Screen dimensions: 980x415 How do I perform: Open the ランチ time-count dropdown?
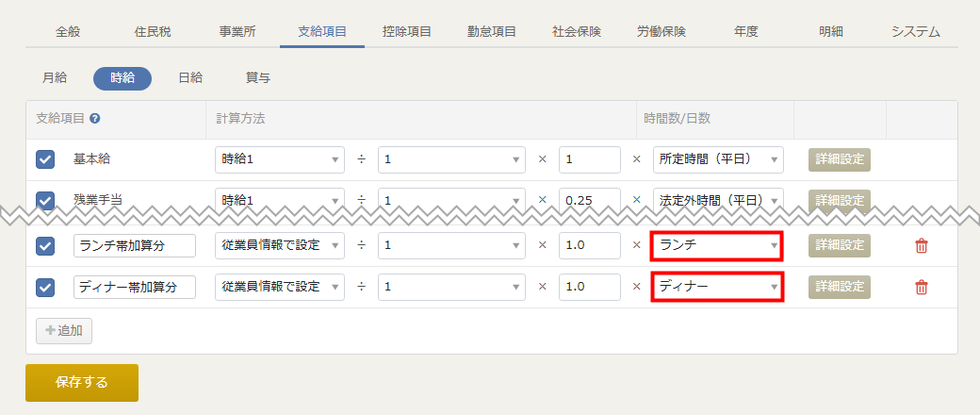717,246
